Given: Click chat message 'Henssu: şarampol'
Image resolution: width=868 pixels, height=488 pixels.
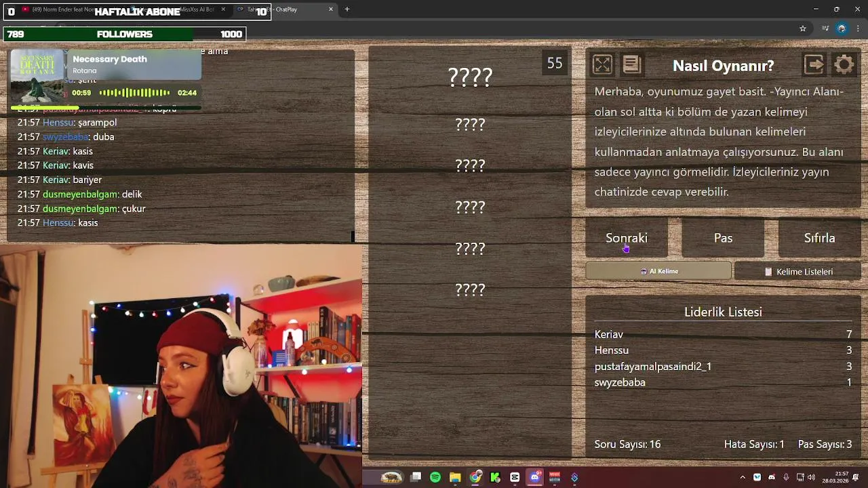Looking at the screenshot, I should pos(67,123).
